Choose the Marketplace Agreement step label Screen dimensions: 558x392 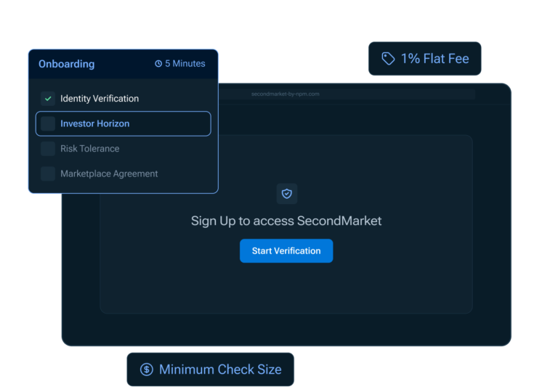pos(109,173)
